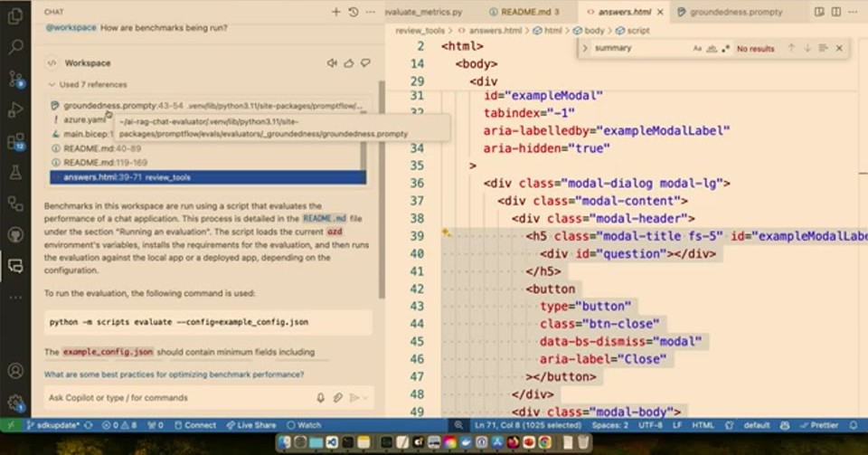This screenshot has width=868, height=455.
Task: Open the Search view in activity bar
Action: coord(15,47)
